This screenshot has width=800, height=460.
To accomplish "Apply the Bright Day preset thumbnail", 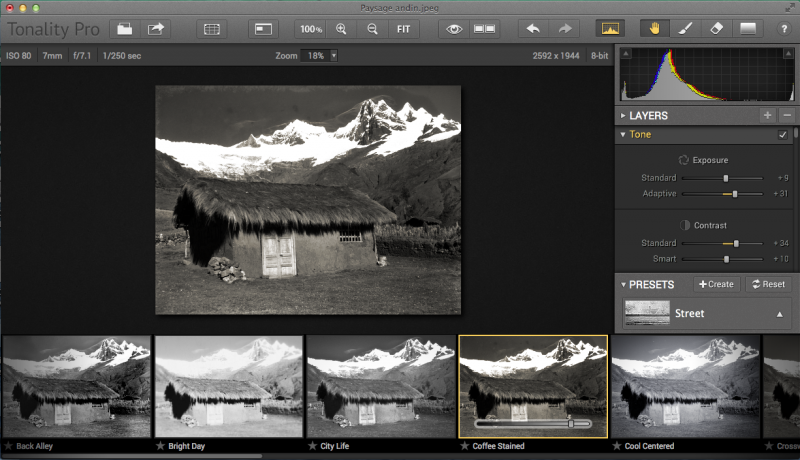I will tap(229, 386).
